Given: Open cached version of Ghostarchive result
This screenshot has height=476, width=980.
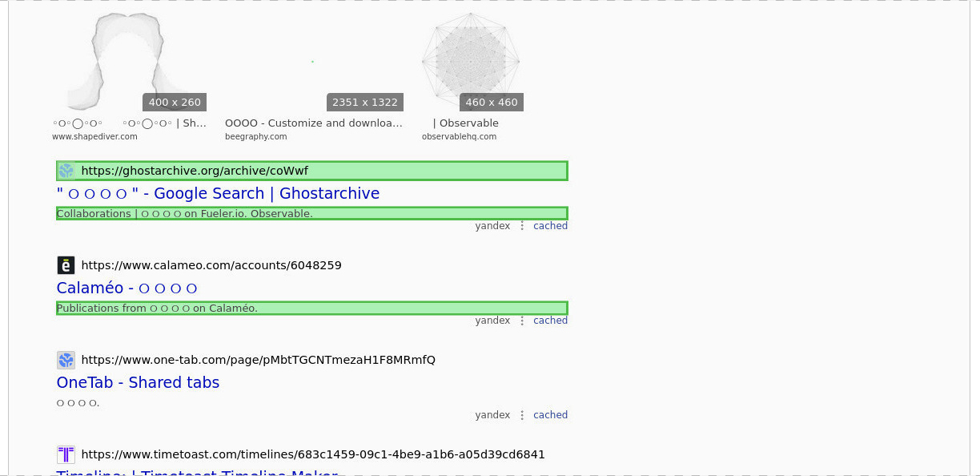Looking at the screenshot, I should tap(550, 226).
